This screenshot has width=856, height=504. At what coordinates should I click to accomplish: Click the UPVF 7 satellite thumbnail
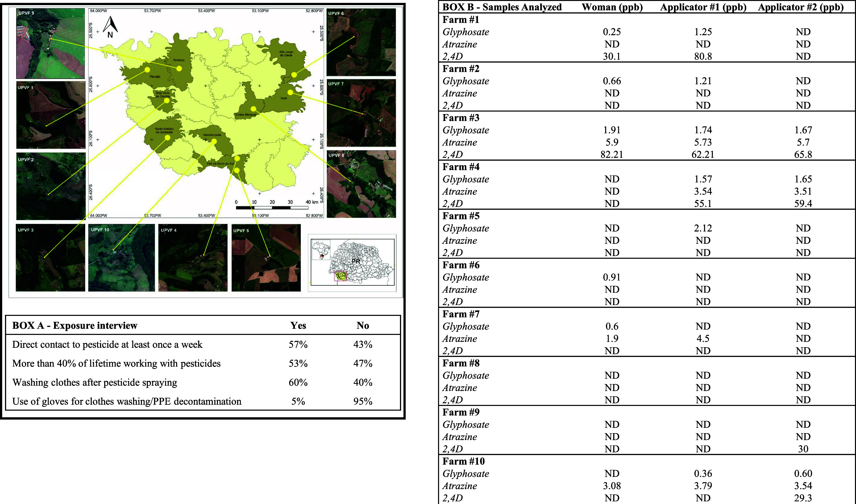pyautogui.click(x=361, y=113)
